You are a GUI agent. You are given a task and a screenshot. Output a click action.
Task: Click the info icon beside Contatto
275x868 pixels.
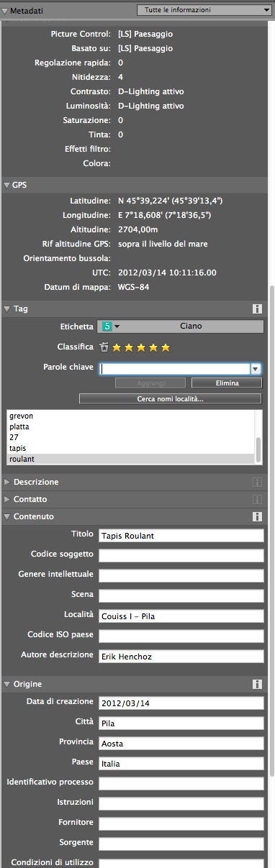pos(257,499)
